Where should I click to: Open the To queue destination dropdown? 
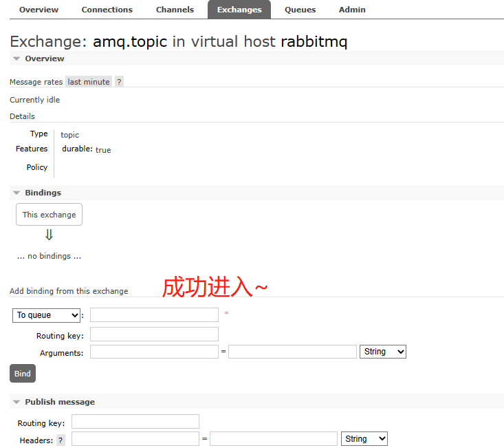[47, 315]
